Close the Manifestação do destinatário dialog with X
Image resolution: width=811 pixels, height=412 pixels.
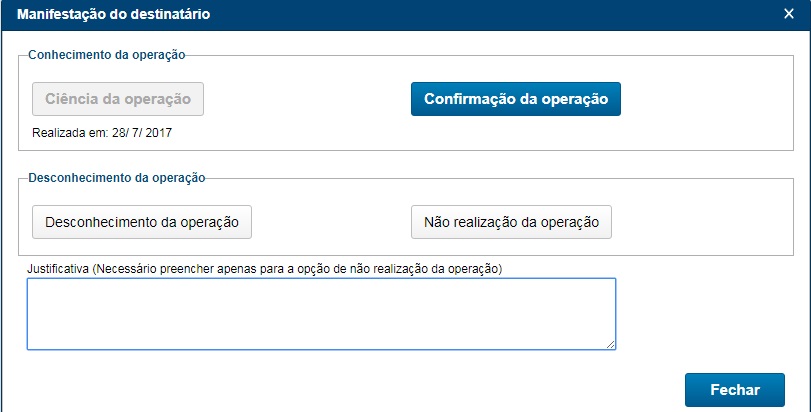[x=789, y=14]
